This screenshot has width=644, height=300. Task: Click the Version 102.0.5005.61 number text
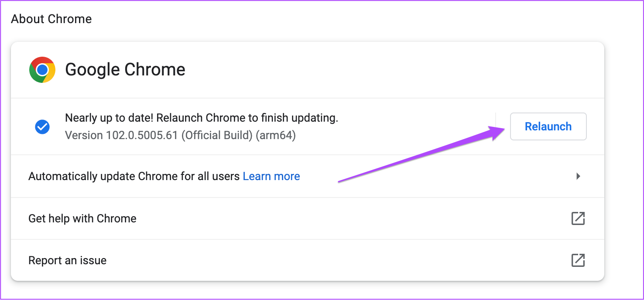point(121,136)
